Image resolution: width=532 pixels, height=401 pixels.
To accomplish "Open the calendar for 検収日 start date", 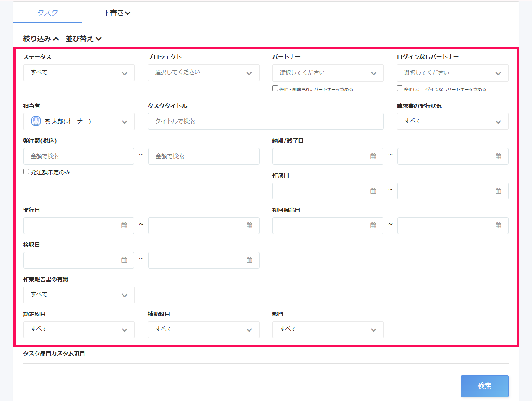I will click(124, 260).
